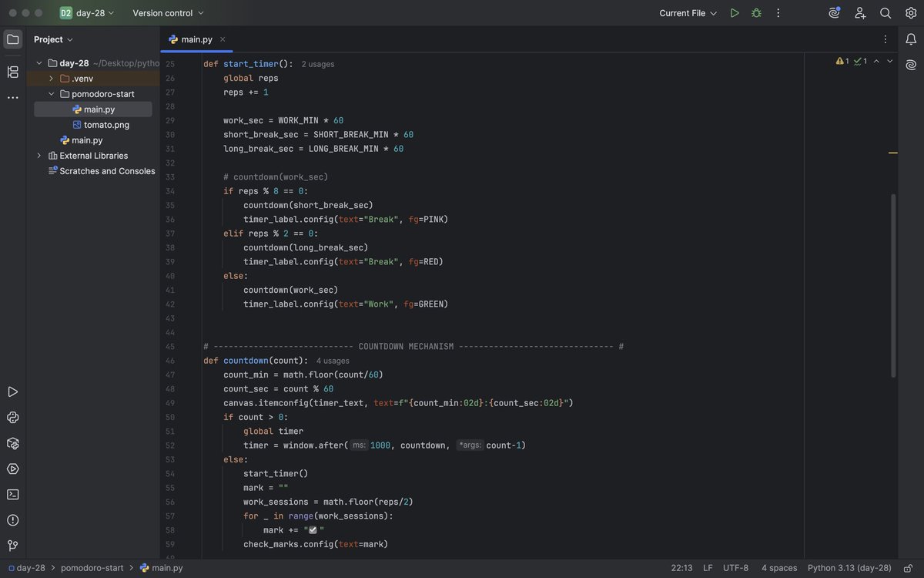Open the AI Assistant icon in the top toolbar
This screenshot has height=578, width=924.
coord(835,13)
